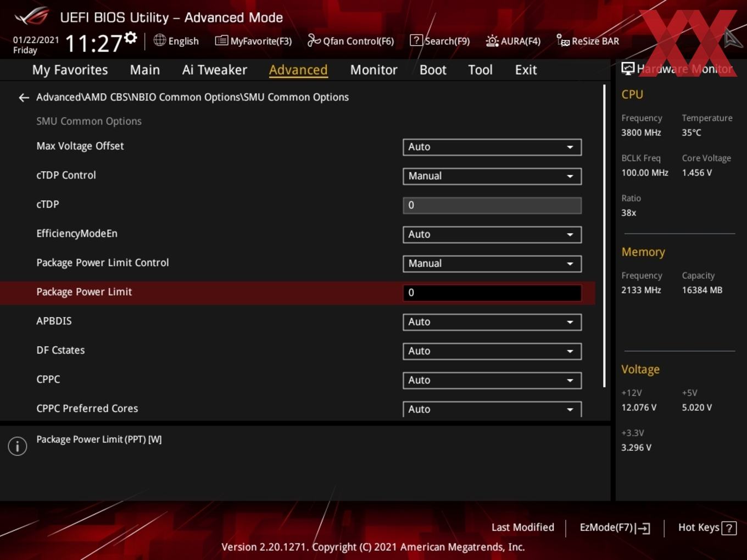The width and height of the screenshot is (747, 560).
Task: Open the My Favorites tab
Action: [x=70, y=70]
